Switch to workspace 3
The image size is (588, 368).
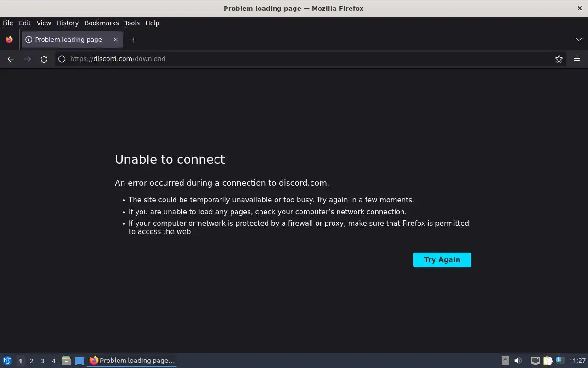pos(42,361)
